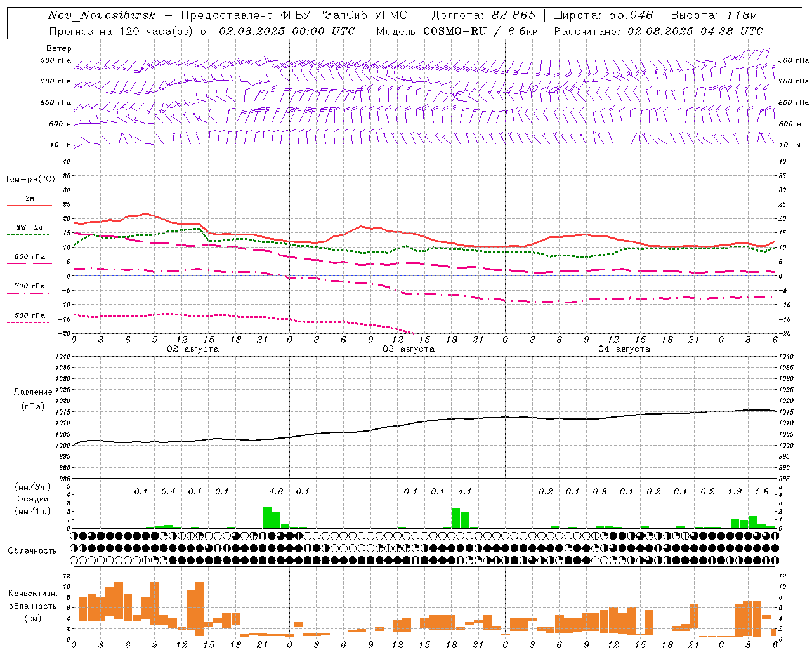Click the "Ветер" wind panel label
812x650 pixels.
tap(59, 48)
